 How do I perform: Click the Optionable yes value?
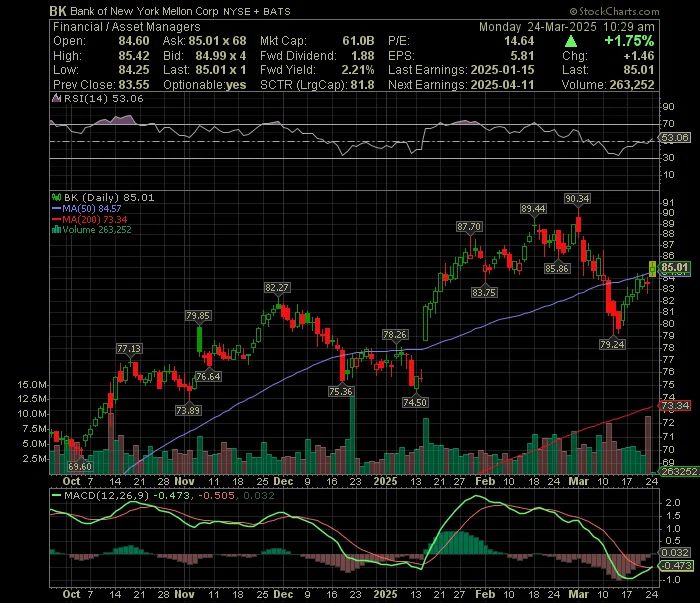pos(236,85)
